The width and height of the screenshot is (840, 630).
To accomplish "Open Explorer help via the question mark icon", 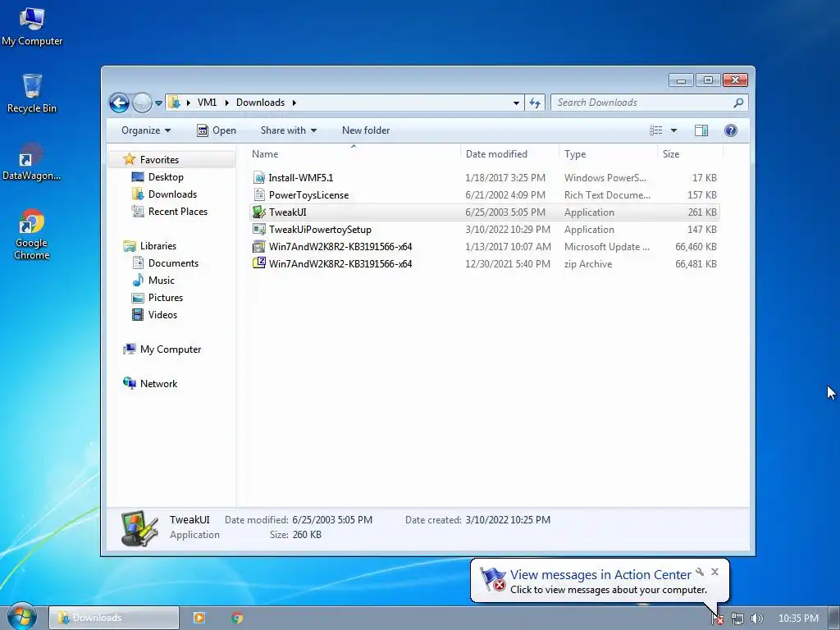I will coord(731,130).
